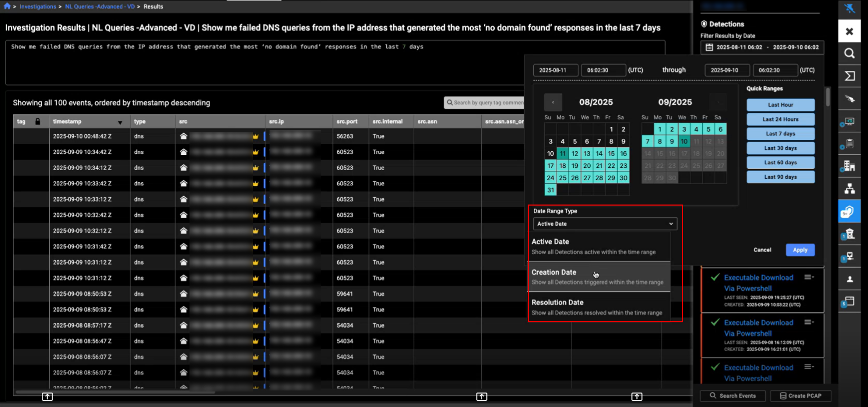Click the lock icon in the tag column header
The height and width of the screenshot is (407, 868).
(38, 121)
